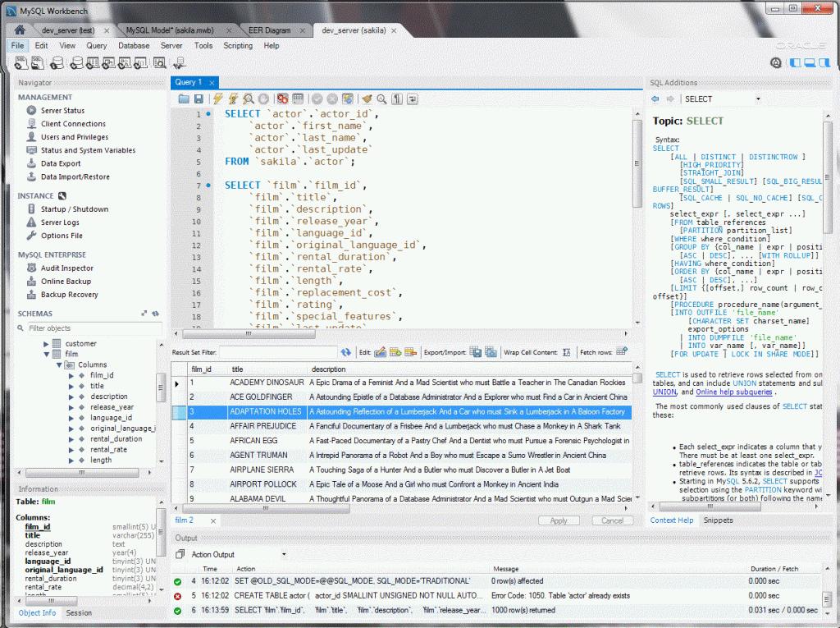Expand the customer table node
840x628 pixels.
(x=46, y=344)
